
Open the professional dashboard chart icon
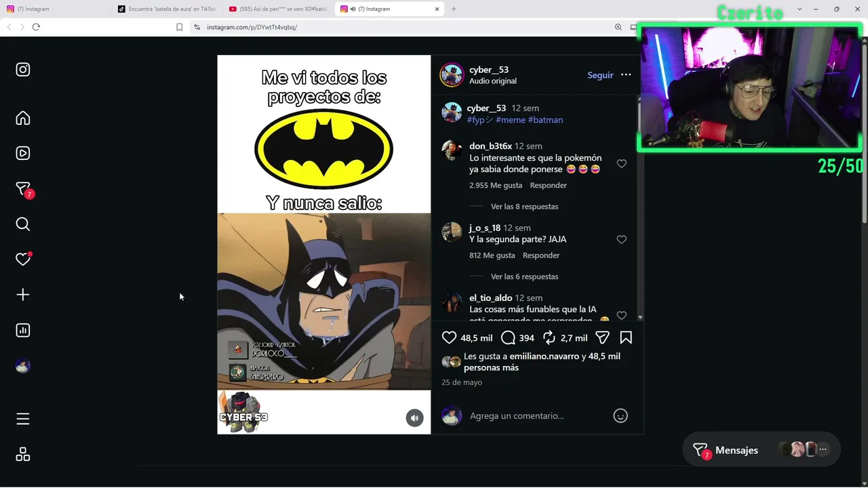[x=23, y=330]
